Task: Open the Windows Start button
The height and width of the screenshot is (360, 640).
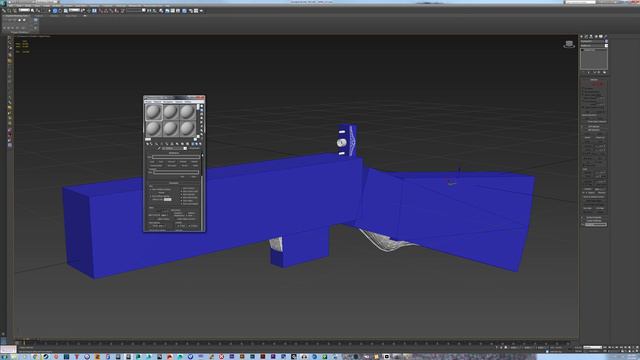Action: click(x=3, y=356)
